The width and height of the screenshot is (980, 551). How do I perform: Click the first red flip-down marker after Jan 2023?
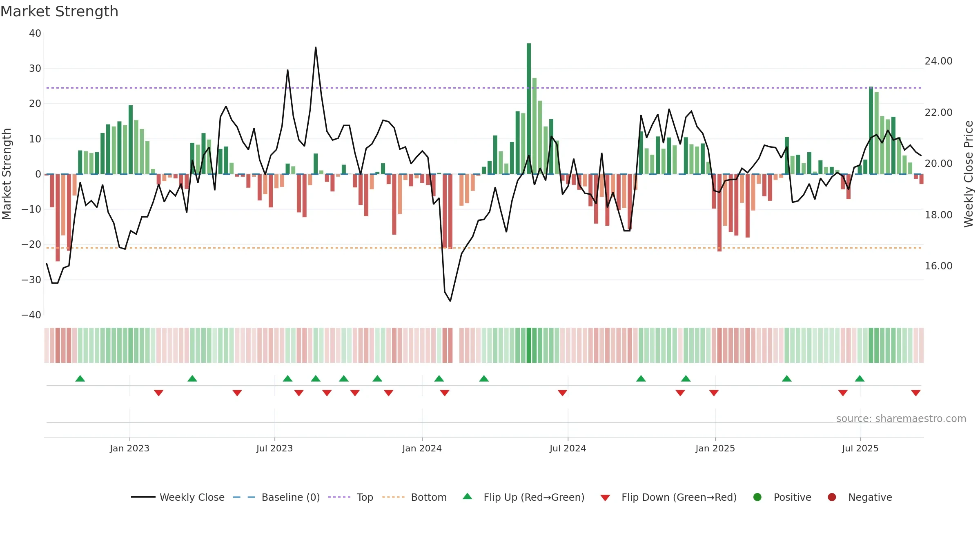point(159,393)
